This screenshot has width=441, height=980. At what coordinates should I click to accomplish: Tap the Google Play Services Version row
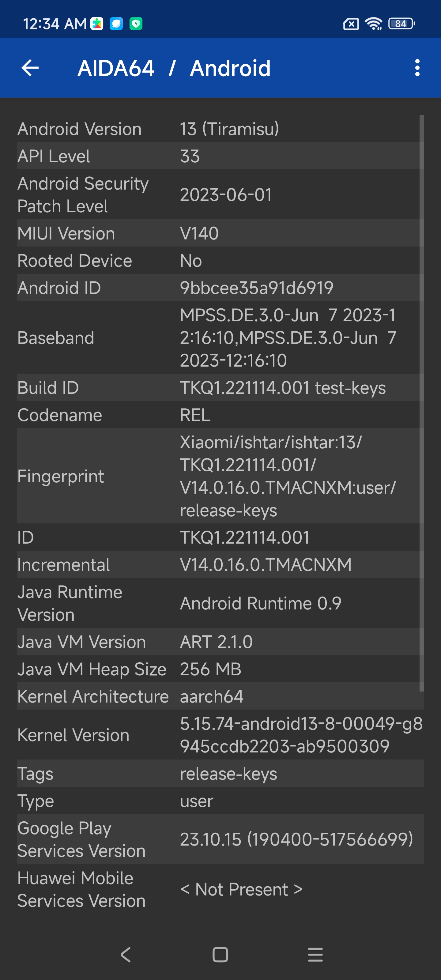tap(220, 839)
